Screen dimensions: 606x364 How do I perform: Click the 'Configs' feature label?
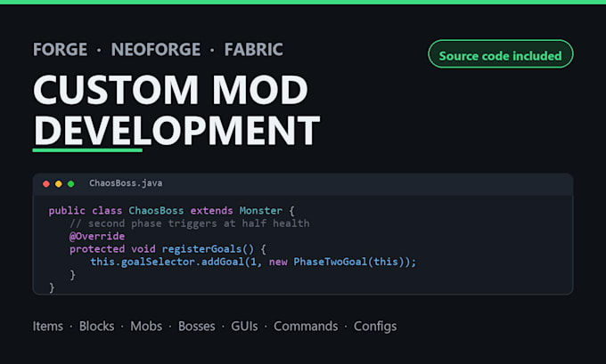[x=375, y=327]
